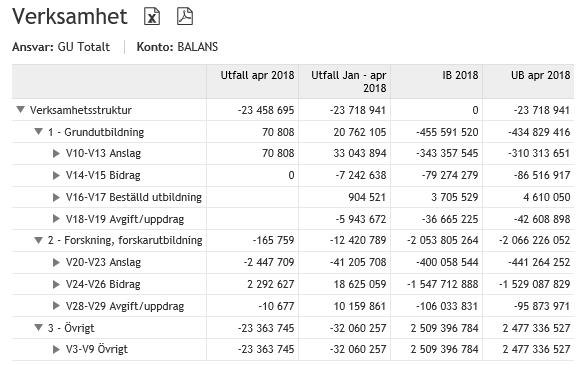Screen dimensions: 586x365
Task: Click value -2 447 709
Action: click(269, 262)
